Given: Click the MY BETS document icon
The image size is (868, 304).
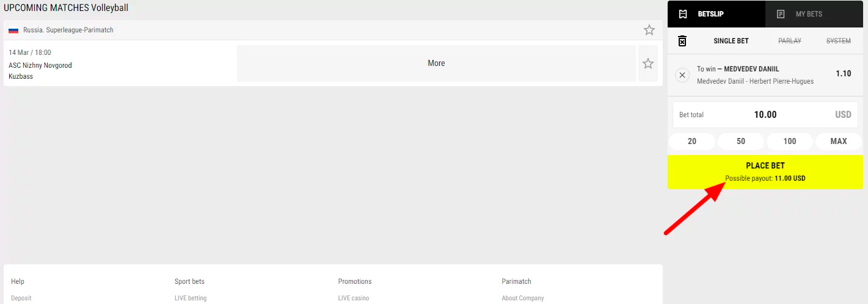Looking at the screenshot, I should 781,14.
